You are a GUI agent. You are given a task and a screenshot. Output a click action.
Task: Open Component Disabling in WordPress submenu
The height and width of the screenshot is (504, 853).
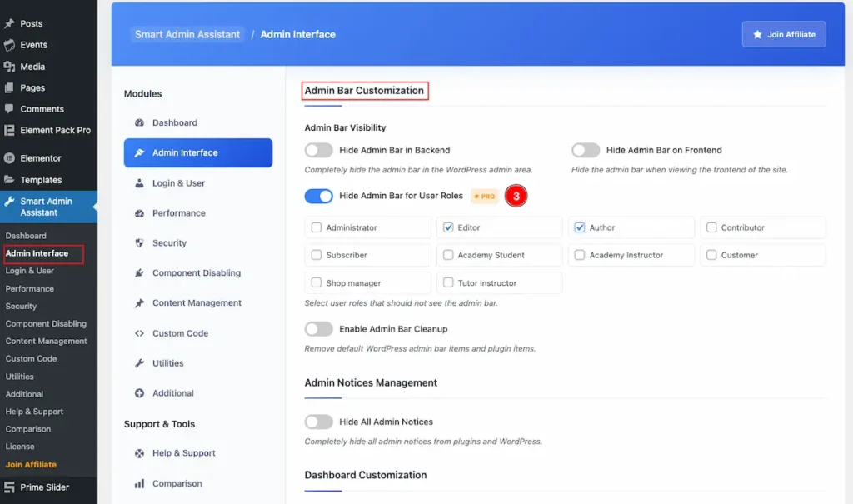[x=46, y=323]
